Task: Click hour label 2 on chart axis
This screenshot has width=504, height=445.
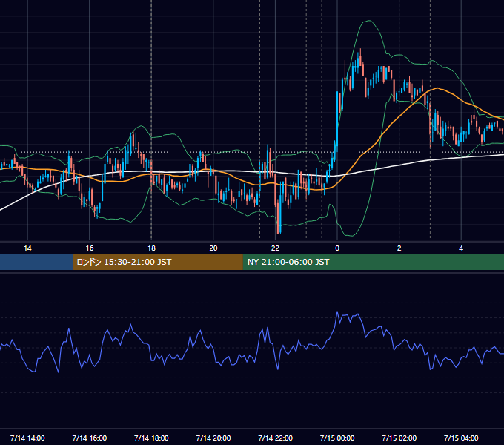Action: click(x=399, y=248)
